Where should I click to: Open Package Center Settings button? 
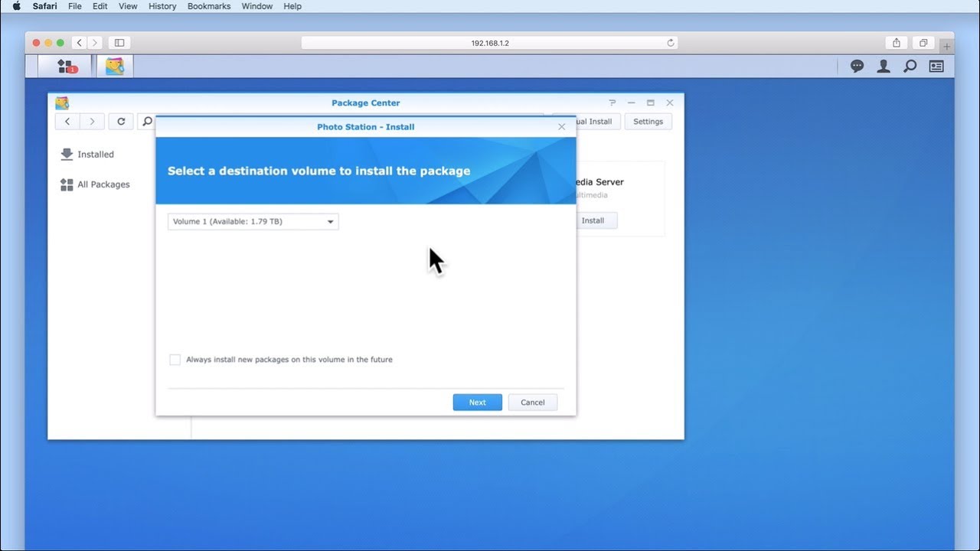point(648,122)
